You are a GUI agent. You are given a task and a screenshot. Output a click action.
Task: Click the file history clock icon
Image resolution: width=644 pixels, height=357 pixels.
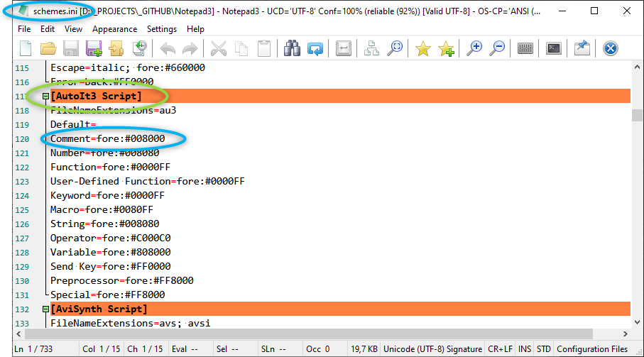[x=140, y=48]
